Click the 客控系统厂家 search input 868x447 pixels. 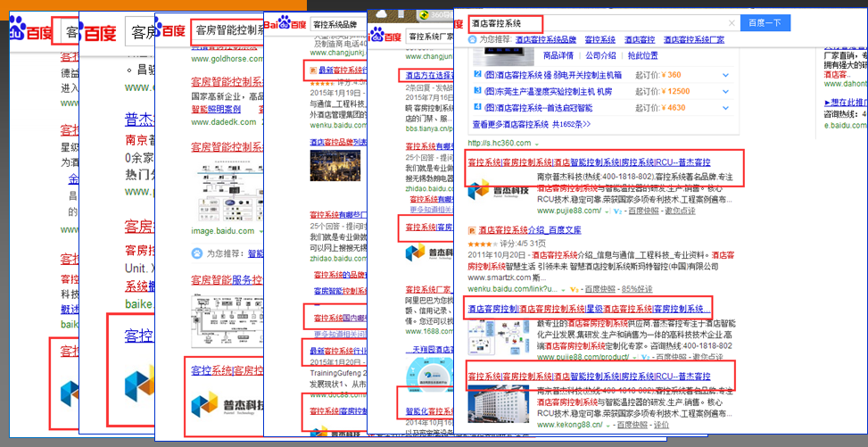[x=428, y=37]
